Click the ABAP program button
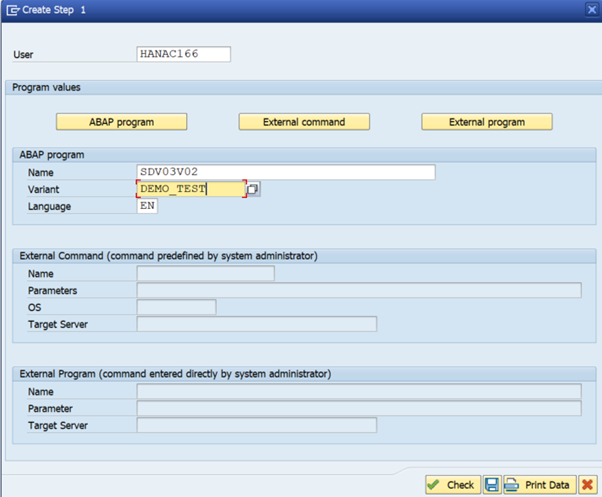The height and width of the screenshot is (497, 602). click(x=121, y=122)
